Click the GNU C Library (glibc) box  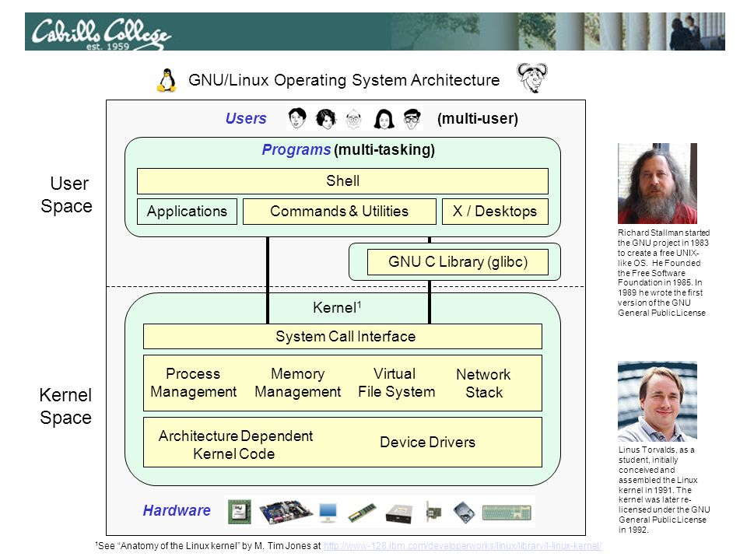[458, 262]
